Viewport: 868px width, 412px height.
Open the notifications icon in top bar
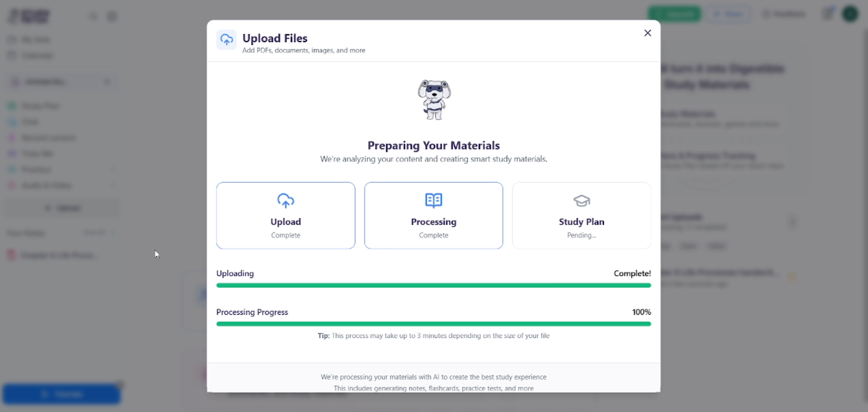coord(828,14)
